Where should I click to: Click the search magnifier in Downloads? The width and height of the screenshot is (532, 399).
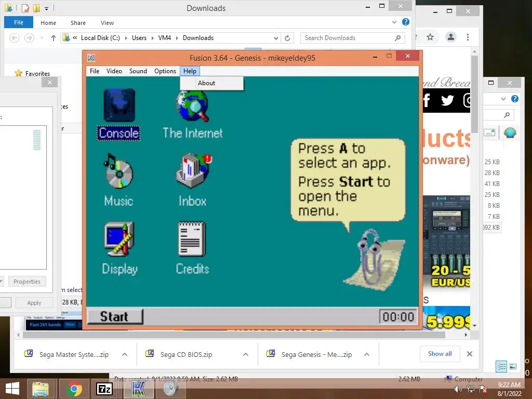click(397, 38)
